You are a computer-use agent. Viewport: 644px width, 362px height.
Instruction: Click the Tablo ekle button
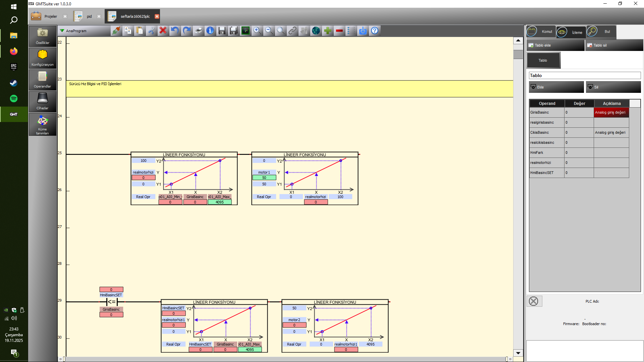(x=555, y=45)
